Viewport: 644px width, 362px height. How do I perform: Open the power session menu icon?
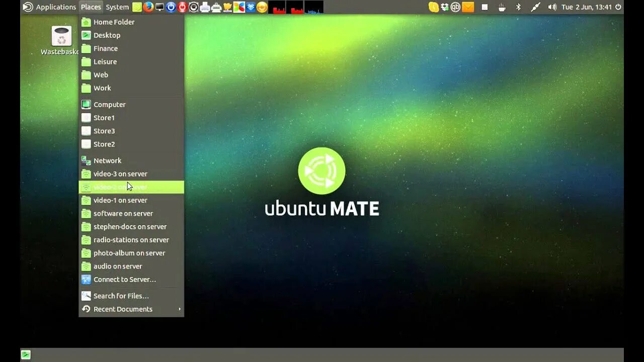618,7
